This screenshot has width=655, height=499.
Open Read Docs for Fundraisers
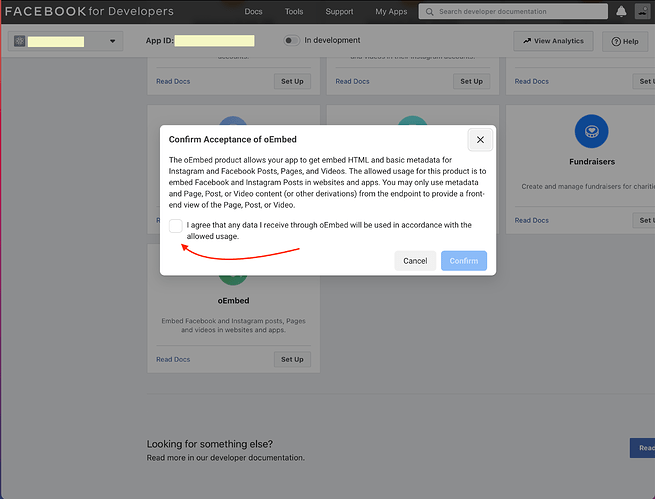tap(531, 220)
